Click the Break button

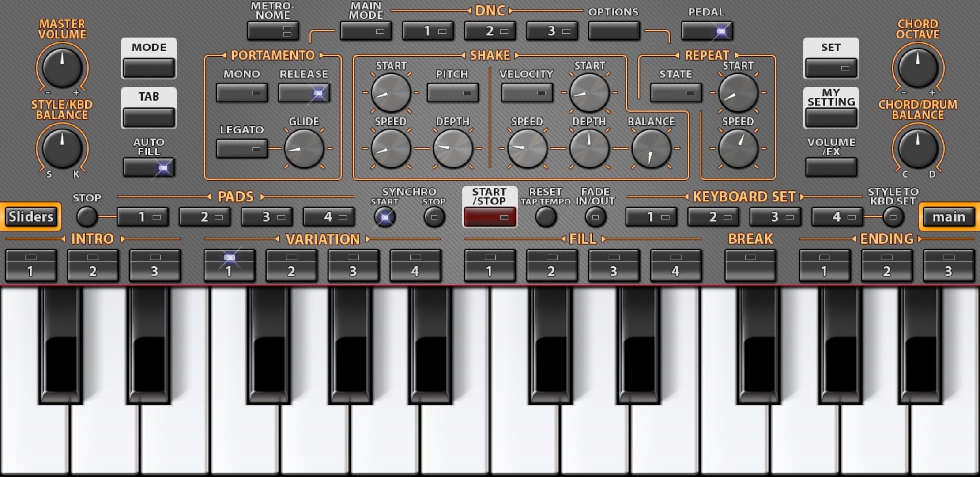(x=750, y=265)
